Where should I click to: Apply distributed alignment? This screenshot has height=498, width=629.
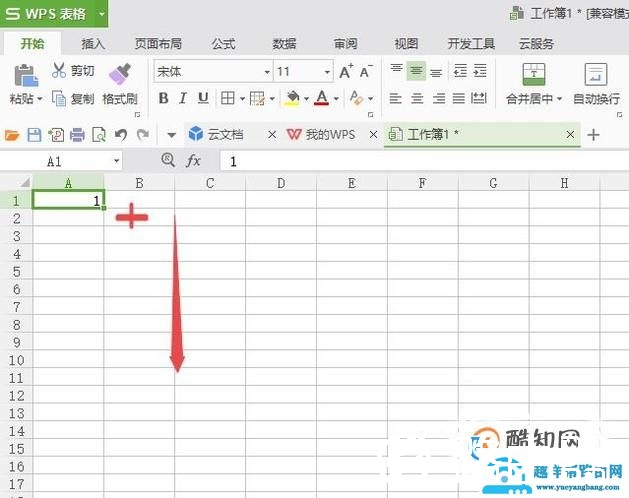[479, 98]
